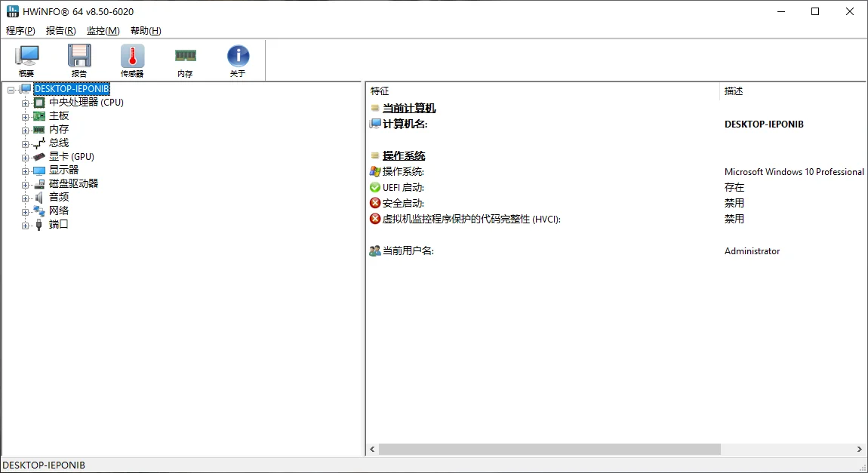Click the red X icon beside HVCI row
This screenshot has height=473, width=868.
click(375, 219)
